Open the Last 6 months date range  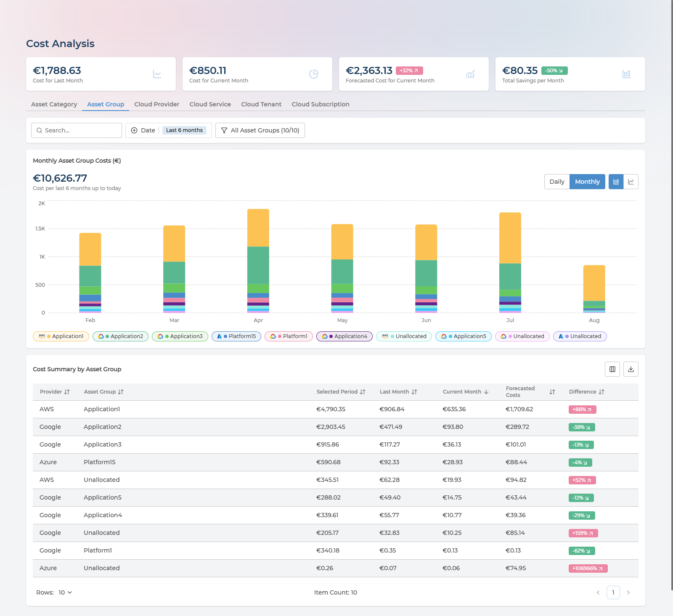[184, 130]
